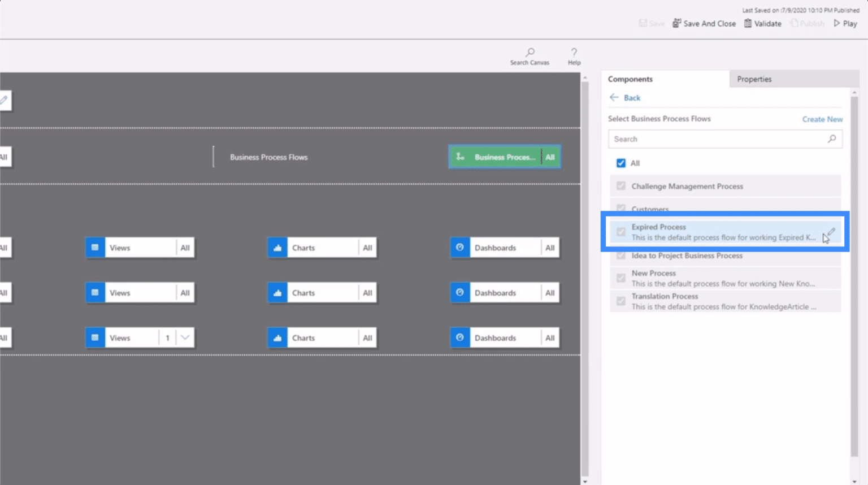Click All on first row Views tile
Viewport: 868px width, 485px height.
tap(185, 248)
